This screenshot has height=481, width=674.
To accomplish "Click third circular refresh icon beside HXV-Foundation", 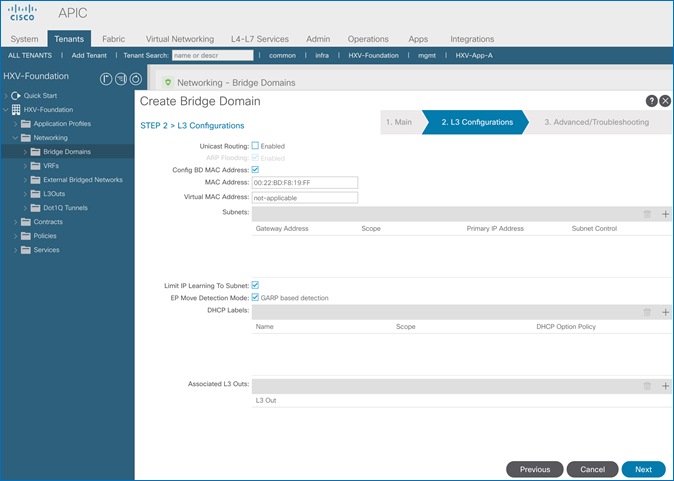I will (136, 79).
